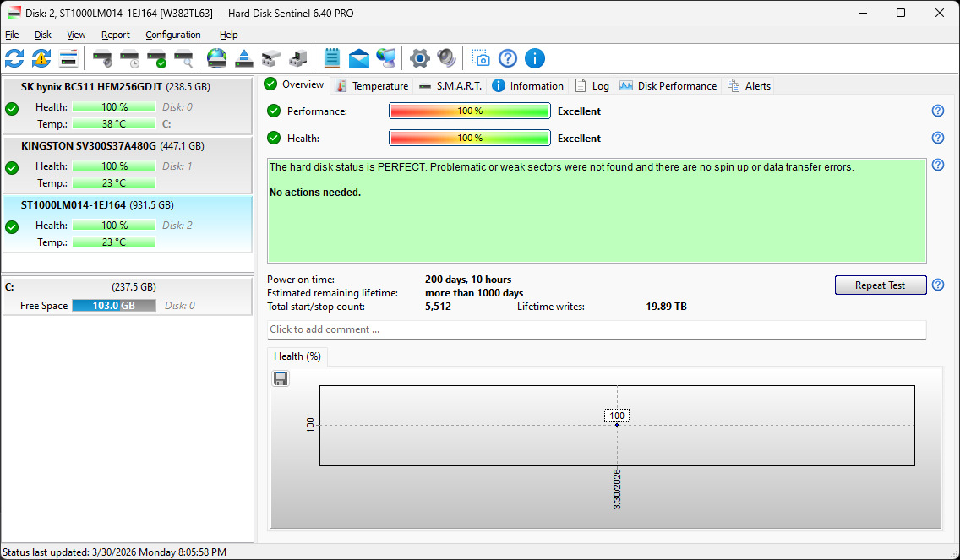Click the disk with magnifier toolbar icon
This screenshot has height=560, width=960.
coord(183,59)
